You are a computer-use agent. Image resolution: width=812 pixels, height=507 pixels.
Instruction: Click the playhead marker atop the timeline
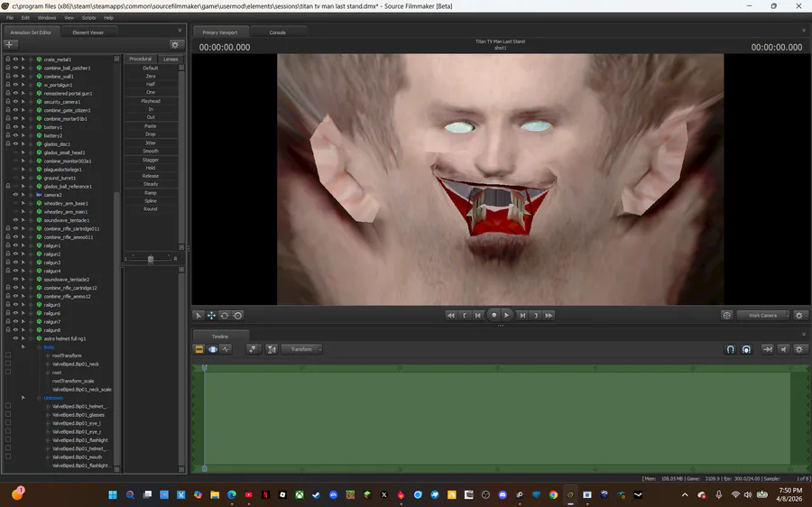[205, 368]
